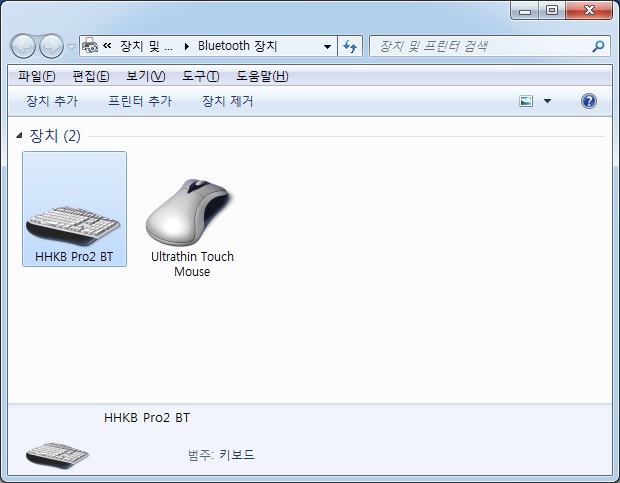Open the recent pages dropdown arrow

71,47
